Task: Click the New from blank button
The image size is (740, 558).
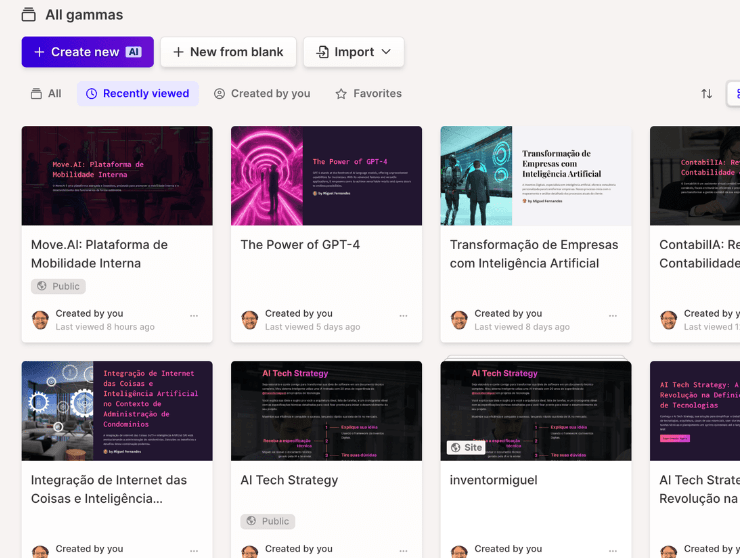Action: click(x=228, y=52)
